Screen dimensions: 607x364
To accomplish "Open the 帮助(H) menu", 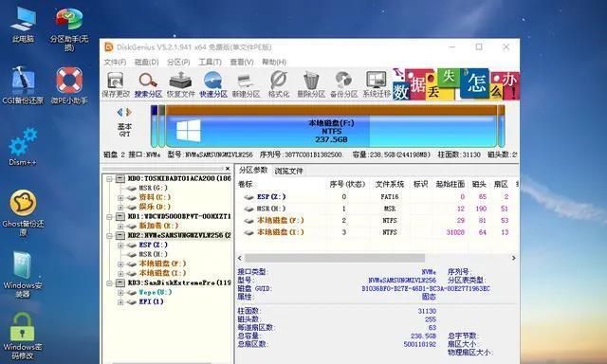I will click(x=274, y=62).
